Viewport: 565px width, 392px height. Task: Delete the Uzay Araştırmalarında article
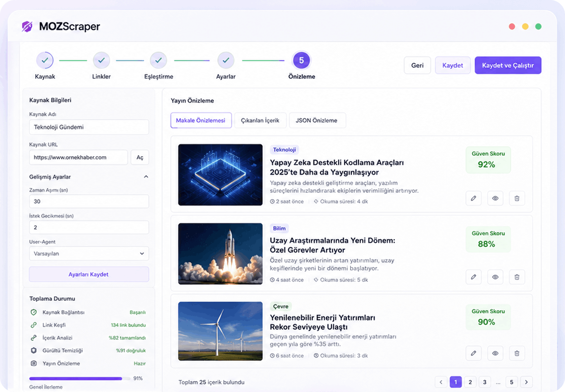pyautogui.click(x=517, y=277)
